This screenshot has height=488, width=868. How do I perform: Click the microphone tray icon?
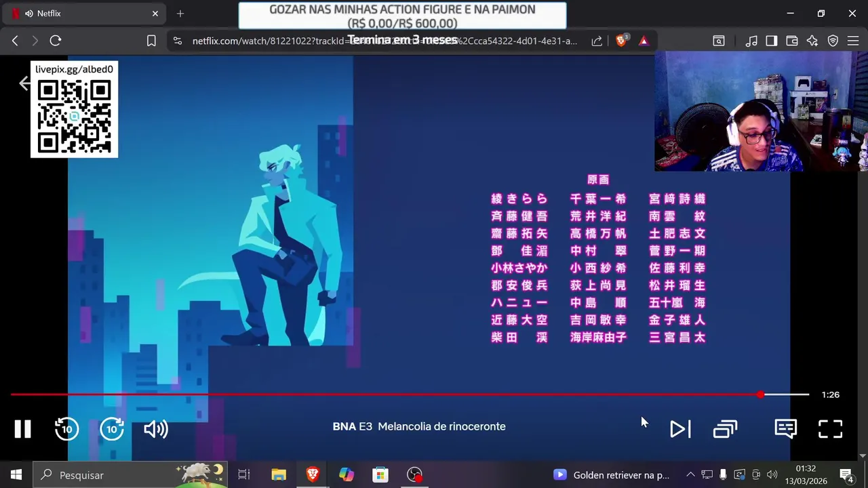[x=723, y=474]
